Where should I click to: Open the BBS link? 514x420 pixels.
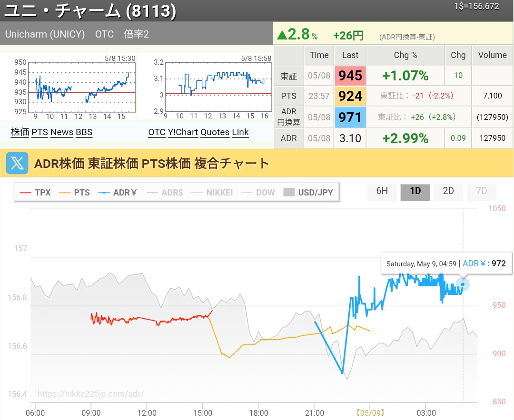coord(84,132)
